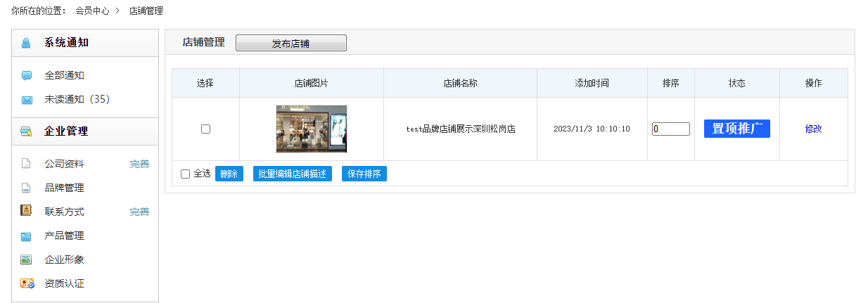
Task: Open 企业形象 menu item
Action: click(x=64, y=259)
